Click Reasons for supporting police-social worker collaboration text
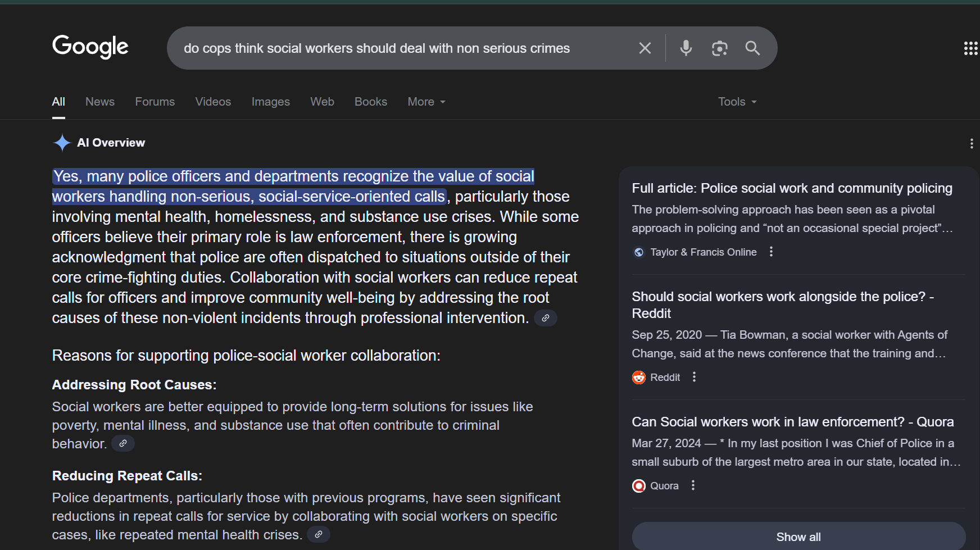The width and height of the screenshot is (980, 550). point(246,356)
